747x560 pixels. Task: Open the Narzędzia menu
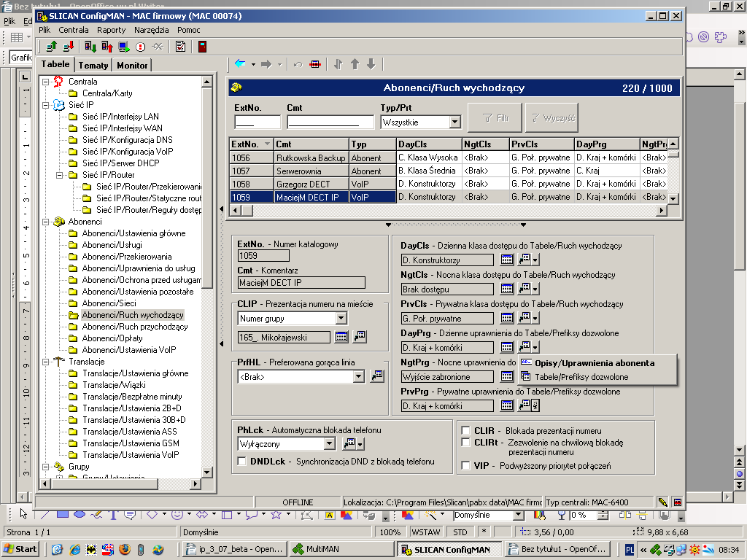(x=151, y=29)
